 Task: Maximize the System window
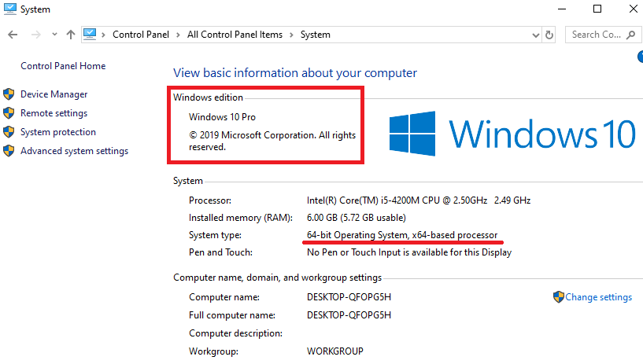(597, 9)
